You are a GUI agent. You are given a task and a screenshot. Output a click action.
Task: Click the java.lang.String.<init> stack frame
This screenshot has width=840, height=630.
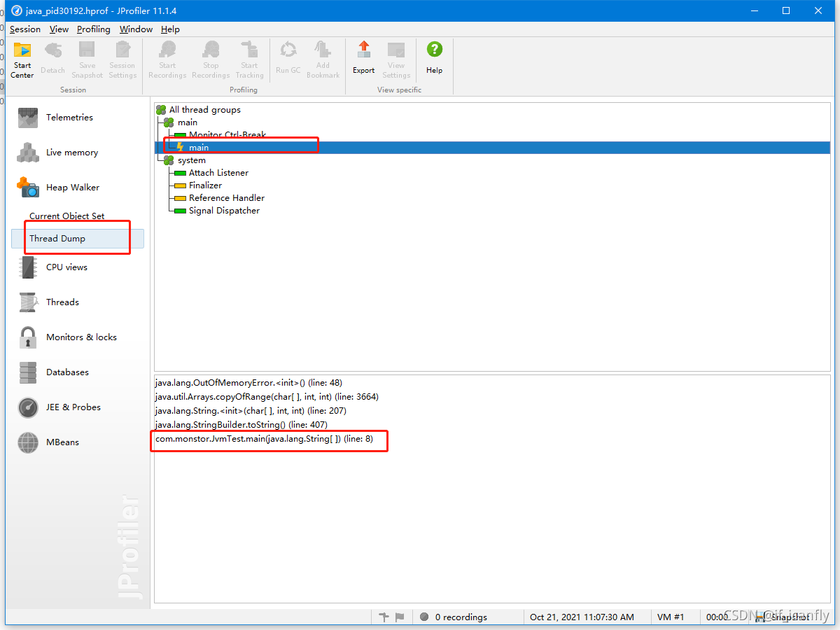point(251,411)
